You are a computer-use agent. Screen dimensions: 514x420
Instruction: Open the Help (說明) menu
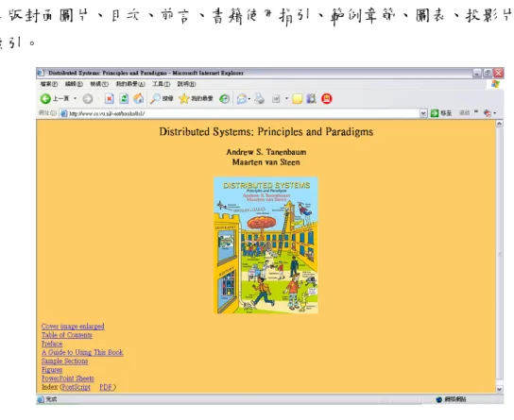click(186, 84)
